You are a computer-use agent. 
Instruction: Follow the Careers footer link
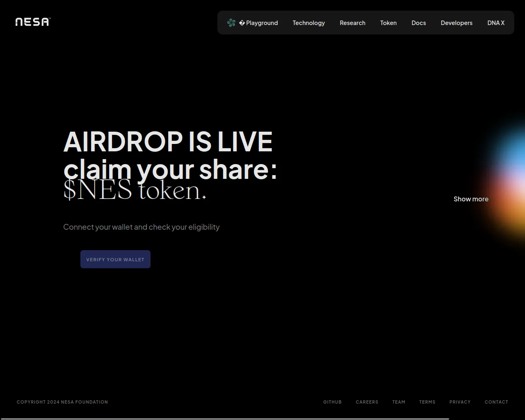(x=367, y=402)
